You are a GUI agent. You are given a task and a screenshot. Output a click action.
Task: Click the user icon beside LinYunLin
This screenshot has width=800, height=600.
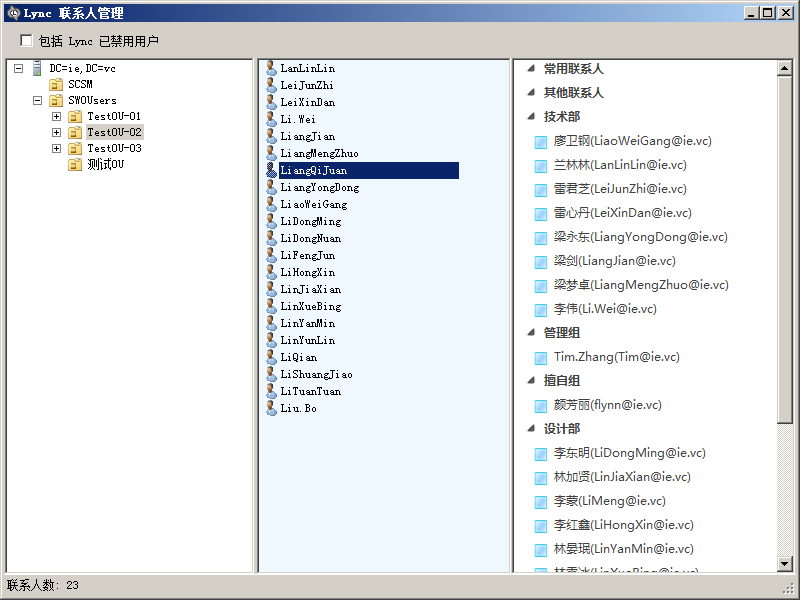[271, 340]
